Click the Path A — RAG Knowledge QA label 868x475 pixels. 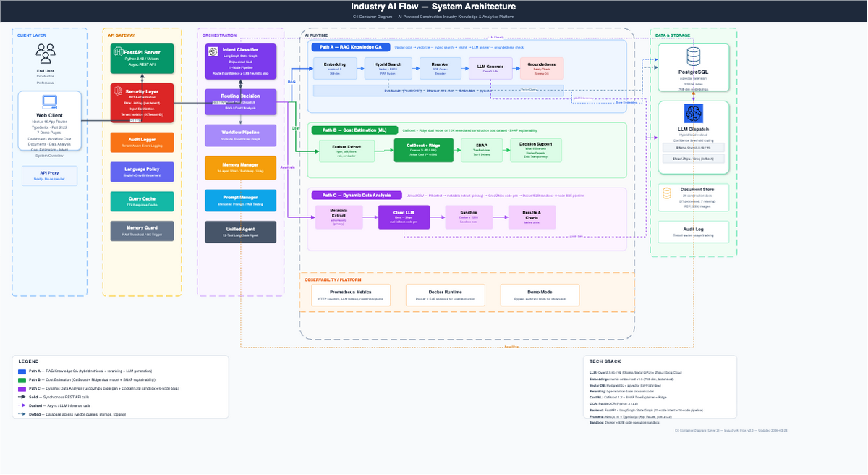pos(350,47)
